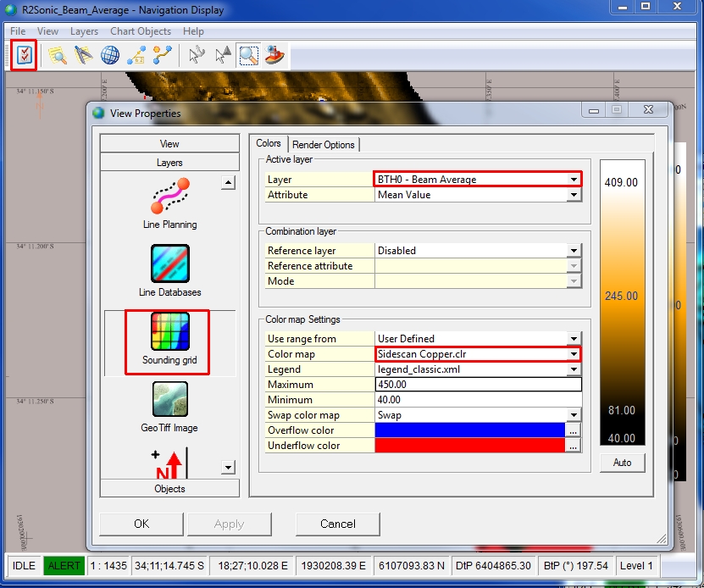704x588 pixels.
Task: Open the Color map dropdown
Action: (x=574, y=354)
